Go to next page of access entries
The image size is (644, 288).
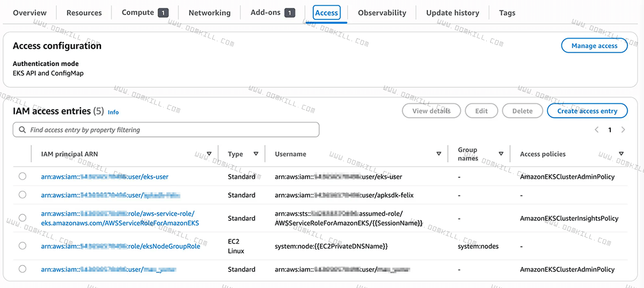tap(623, 130)
